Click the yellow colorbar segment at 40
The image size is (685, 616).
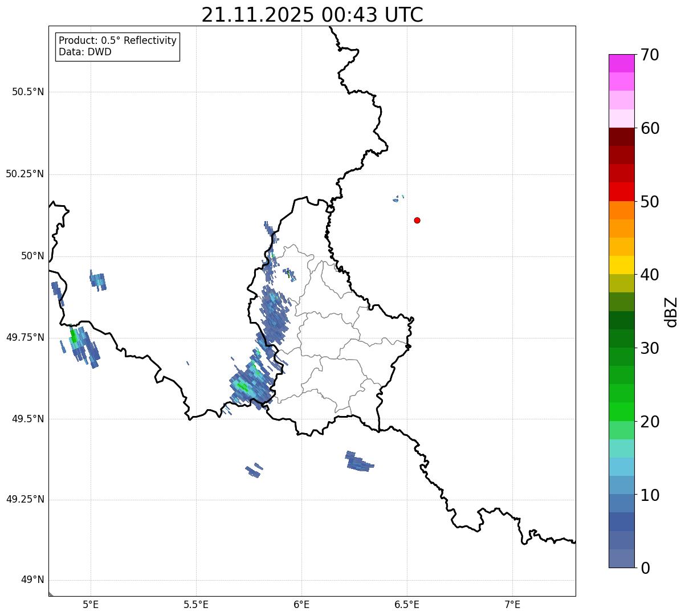click(622, 265)
